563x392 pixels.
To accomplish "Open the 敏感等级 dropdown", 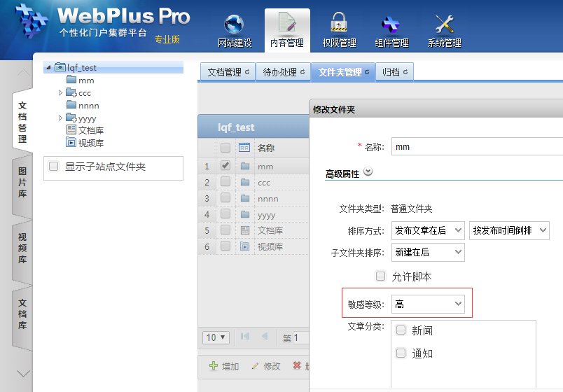I will click(428, 304).
